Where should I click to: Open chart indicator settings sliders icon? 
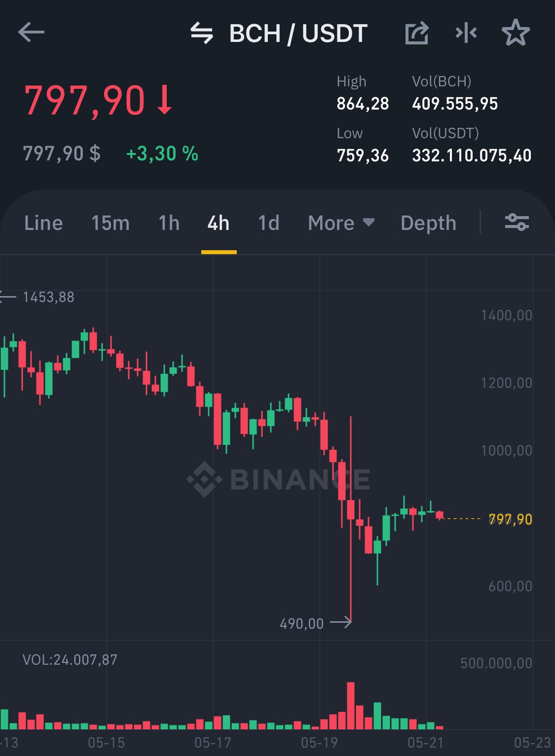point(517,223)
